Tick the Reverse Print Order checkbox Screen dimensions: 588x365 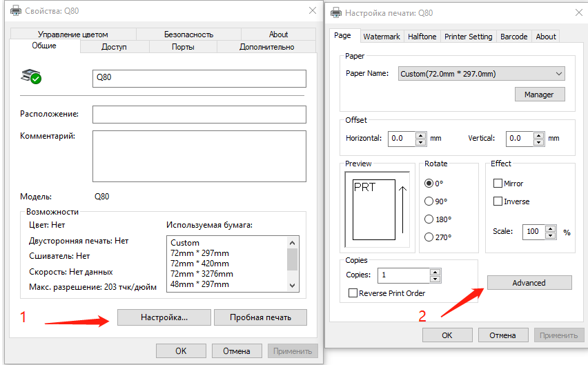tap(354, 293)
